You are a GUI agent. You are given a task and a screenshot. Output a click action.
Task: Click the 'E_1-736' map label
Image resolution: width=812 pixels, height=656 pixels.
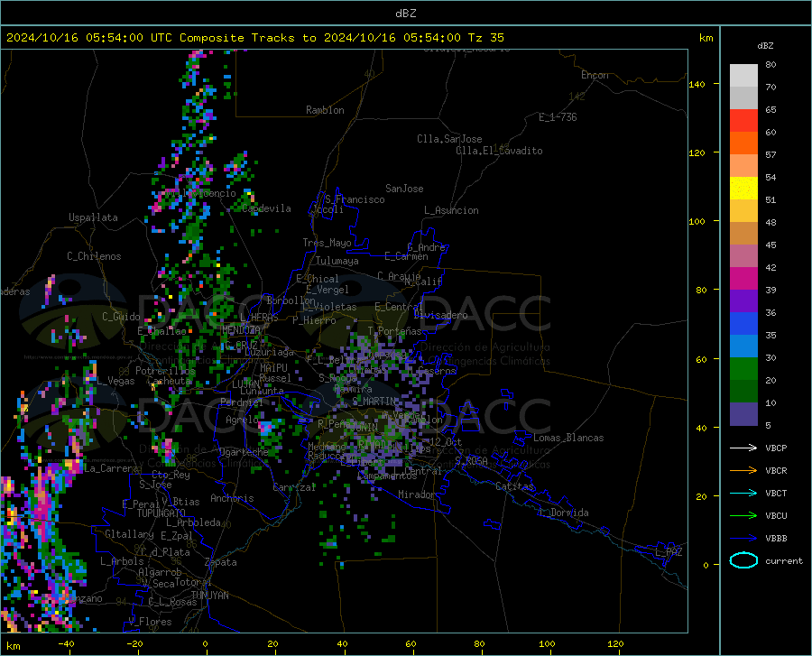tap(558, 117)
